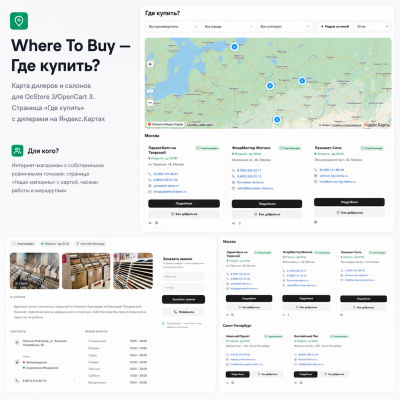Viewport: 400px width, 400px height.
Task: Expand the phone number row chevron in contacts
Action: (x=75, y=380)
